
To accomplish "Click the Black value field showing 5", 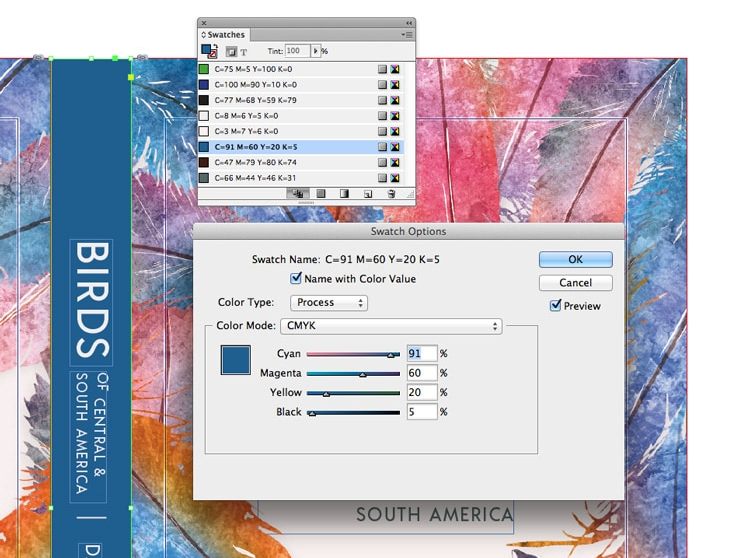I will tap(422, 412).
